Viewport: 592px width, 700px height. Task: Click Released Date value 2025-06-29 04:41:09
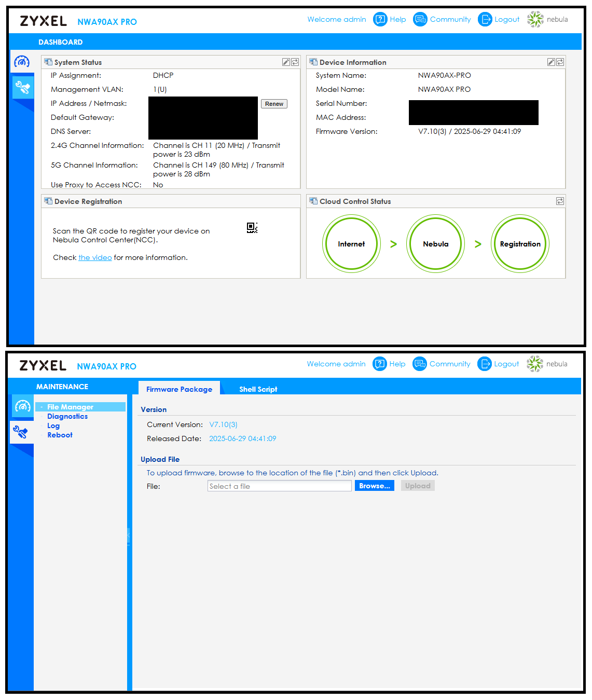pyautogui.click(x=242, y=438)
